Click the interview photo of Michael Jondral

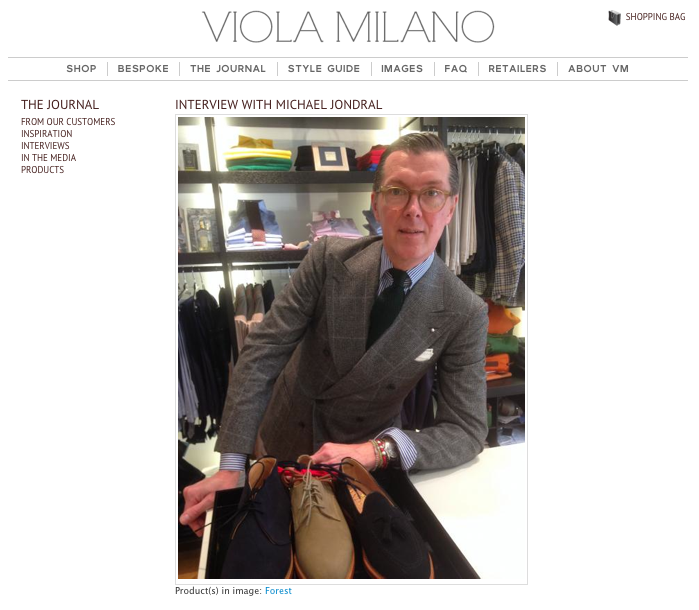pos(351,348)
